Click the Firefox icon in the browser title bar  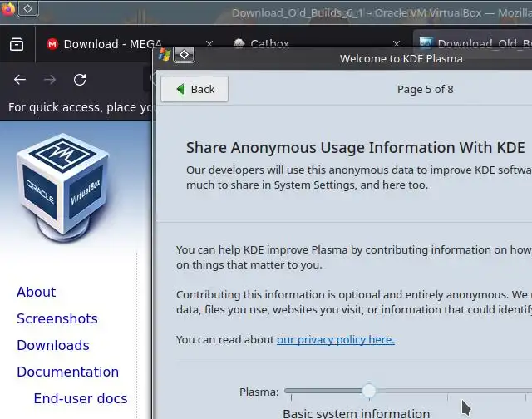pos(7,8)
